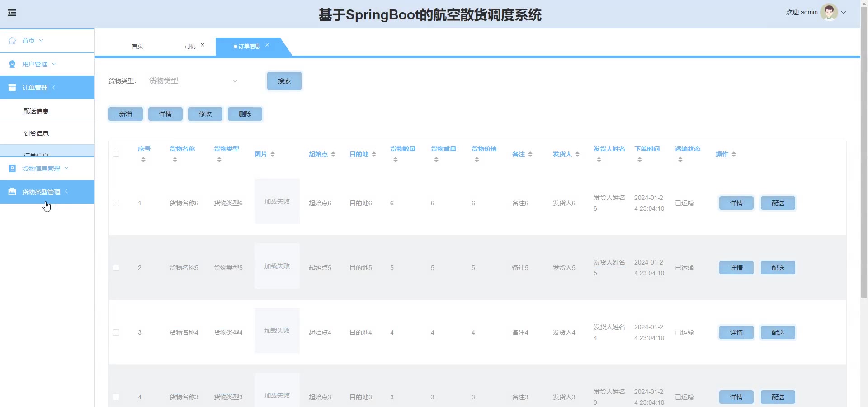Image resolution: width=868 pixels, height=407 pixels.
Task: Sort by 货物价格 column arrows
Action: pos(477,160)
